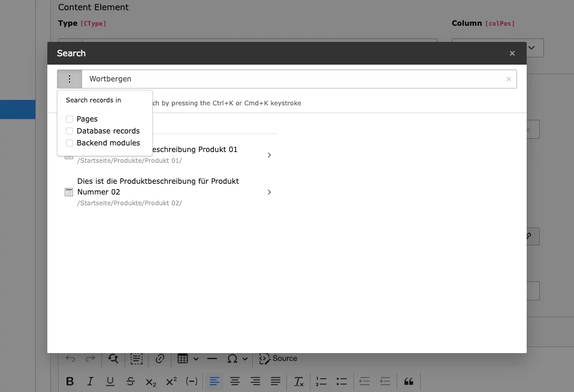Insert a table via the grid icon
Image resolution: width=574 pixels, height=392 pixels.
tap(183, 358)
